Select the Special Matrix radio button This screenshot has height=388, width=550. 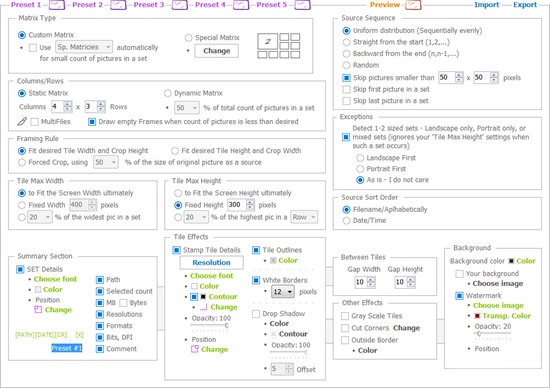[188, 38]
